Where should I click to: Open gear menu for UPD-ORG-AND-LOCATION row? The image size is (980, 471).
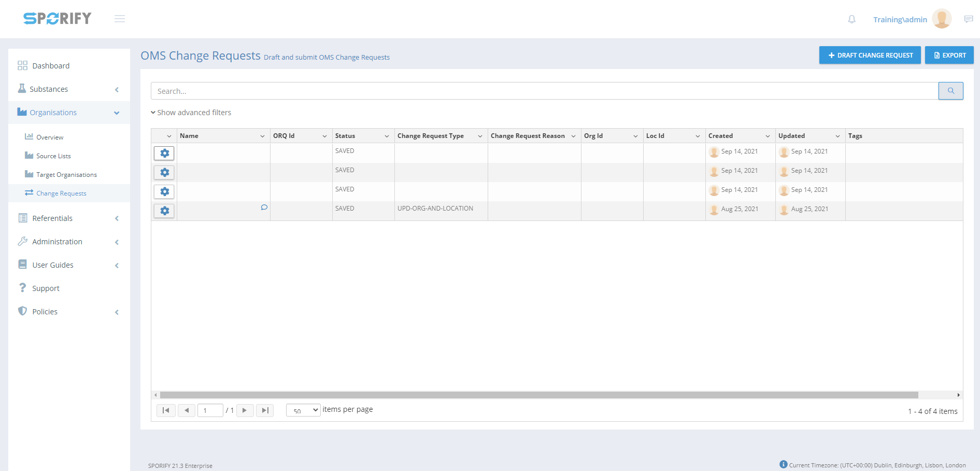click(x=164, y=211)
